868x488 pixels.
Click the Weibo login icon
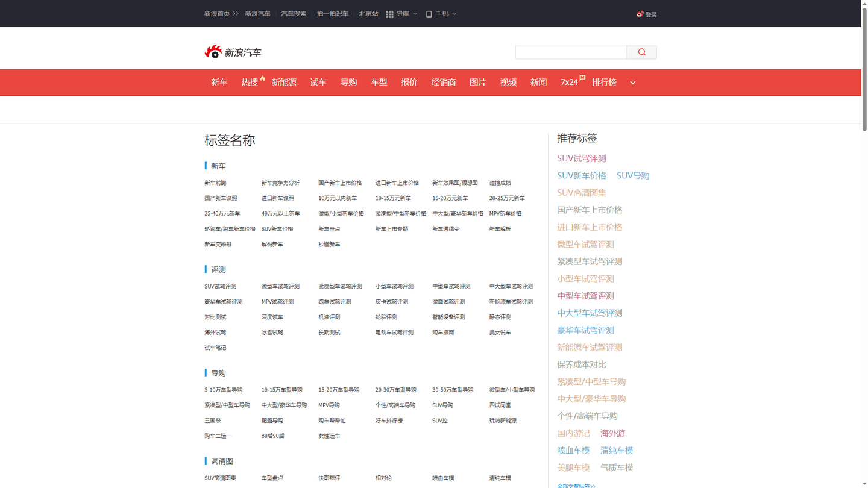pos(640,14)
